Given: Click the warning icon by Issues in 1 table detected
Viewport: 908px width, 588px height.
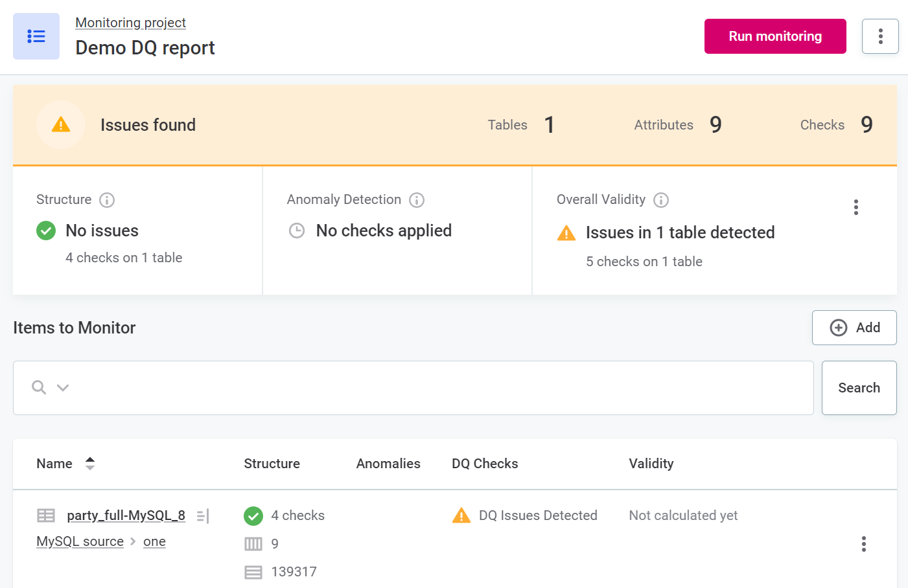Looking at the screenshot, I should coord(566,232).
